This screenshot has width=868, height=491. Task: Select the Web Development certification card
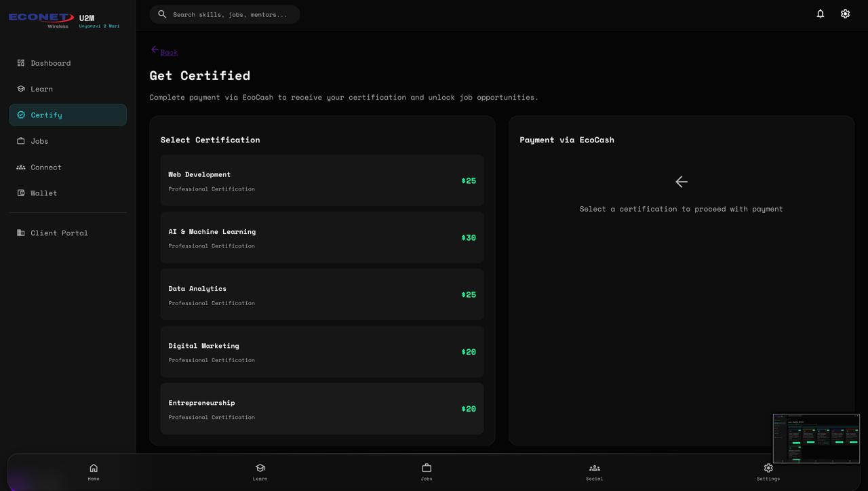click(322, 180)
